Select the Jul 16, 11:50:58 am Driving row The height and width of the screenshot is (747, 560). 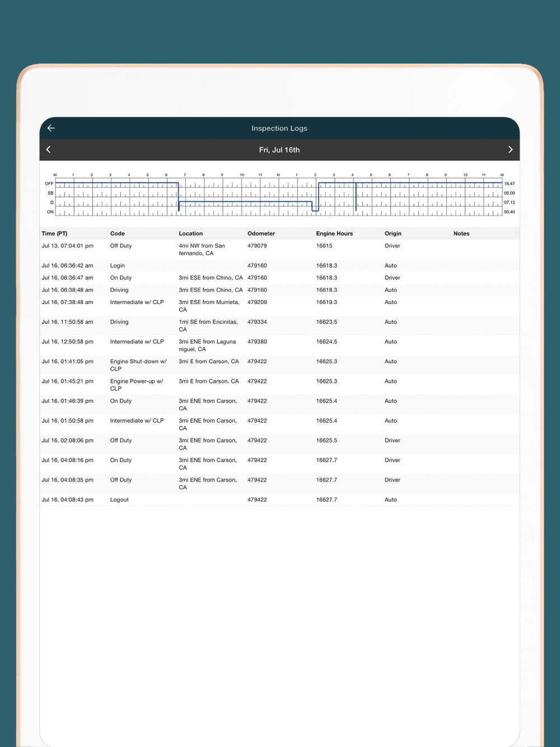pyautogui.click(x=279, y=325)
